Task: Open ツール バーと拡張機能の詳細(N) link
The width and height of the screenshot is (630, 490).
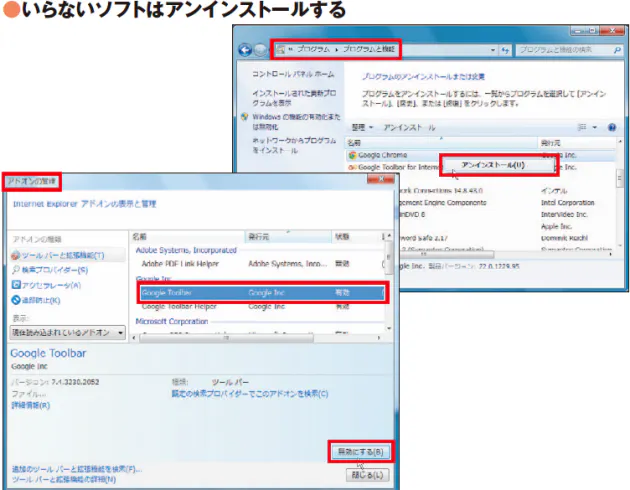Action: (64, 479)
